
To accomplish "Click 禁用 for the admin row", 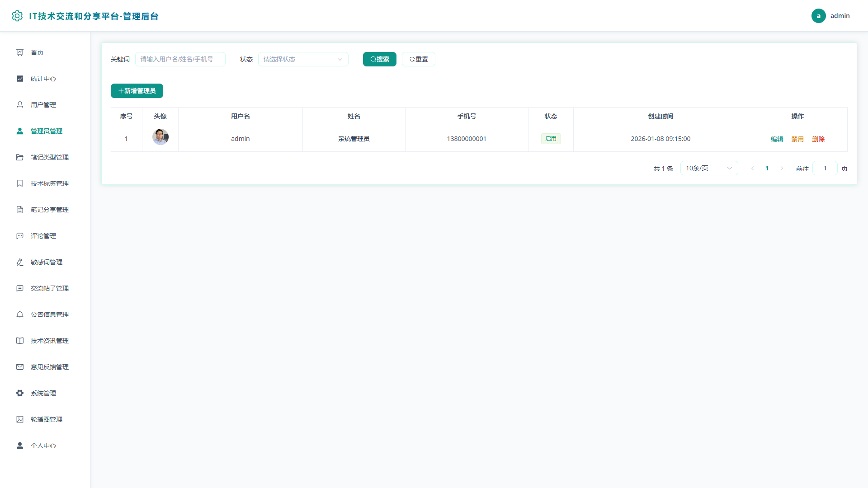I will click(797, 139).
